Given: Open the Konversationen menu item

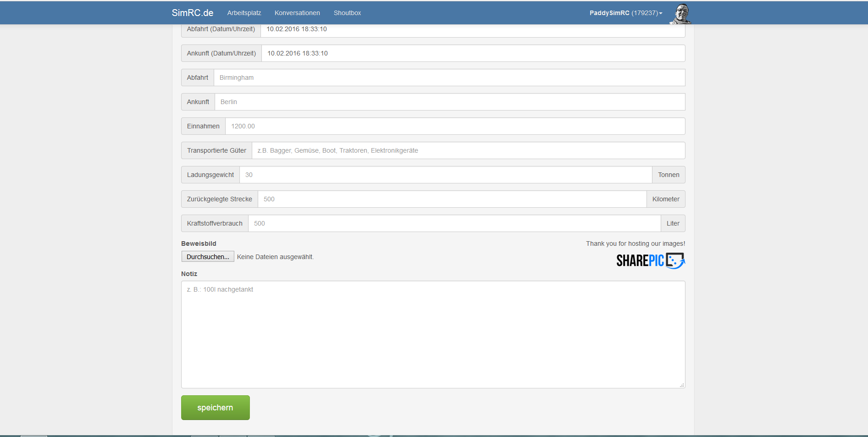Looking at the screenshot, I should click(297, 13).
